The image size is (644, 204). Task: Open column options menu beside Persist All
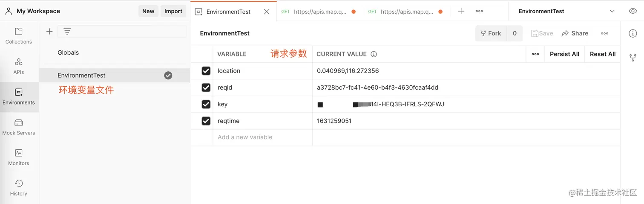click(535, 54)
